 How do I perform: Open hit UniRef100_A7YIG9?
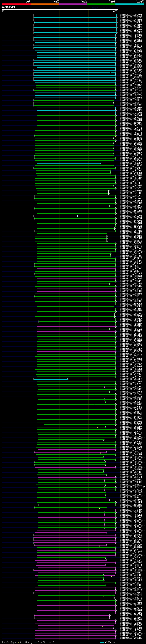(x=131, y=593)
